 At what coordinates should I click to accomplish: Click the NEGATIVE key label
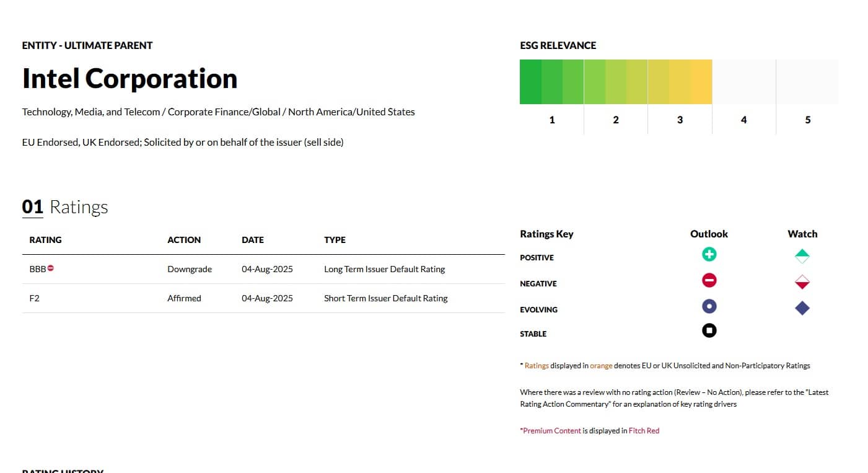click(x=538, y=284)
